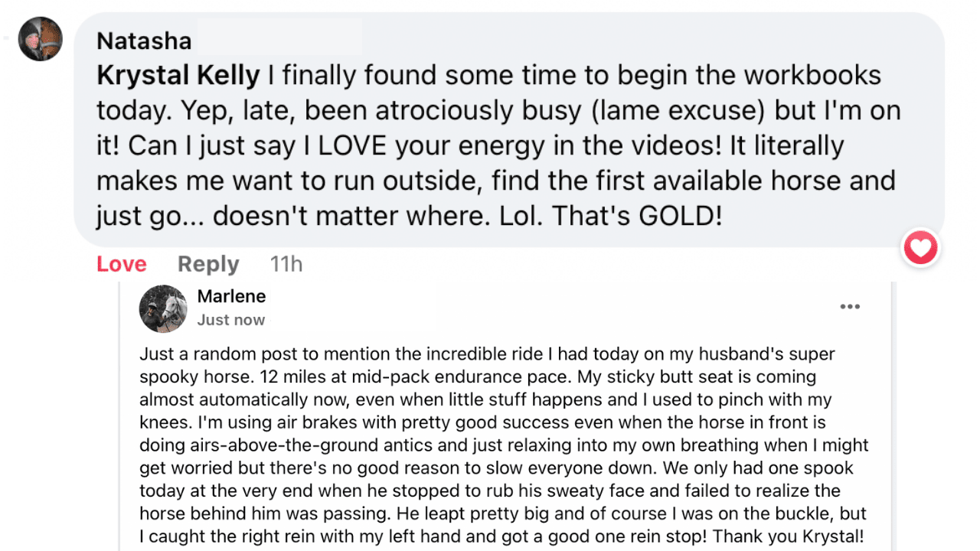Click Marlene's profile picture with horse
The width and height of the screenshot is (980, 551).
[x=163, y=308]
